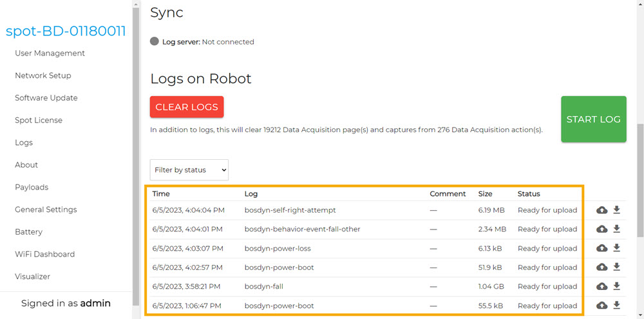This screenshot has height=319, width=644.
Task: Download the 1:06:47 PM bosdyn-power-boot log
Action: click(x=616, y=305)
